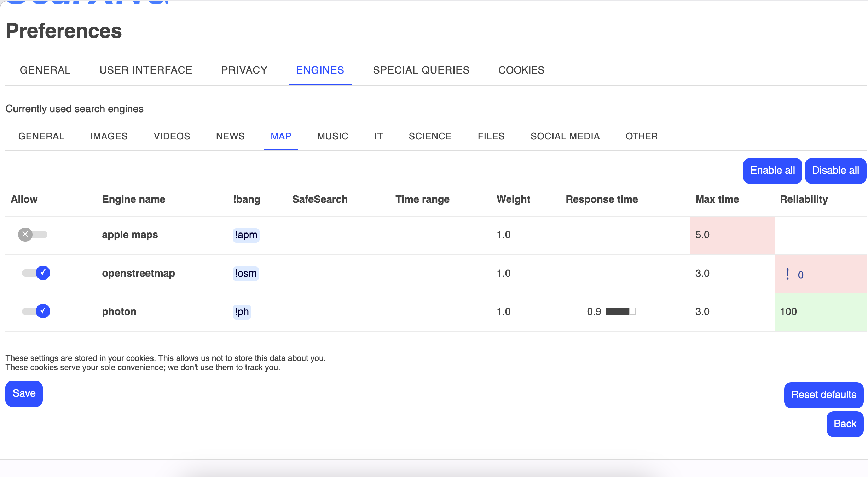The image size is (868, 477).
Task: Click the Response time column header
Action: point(602,199)
